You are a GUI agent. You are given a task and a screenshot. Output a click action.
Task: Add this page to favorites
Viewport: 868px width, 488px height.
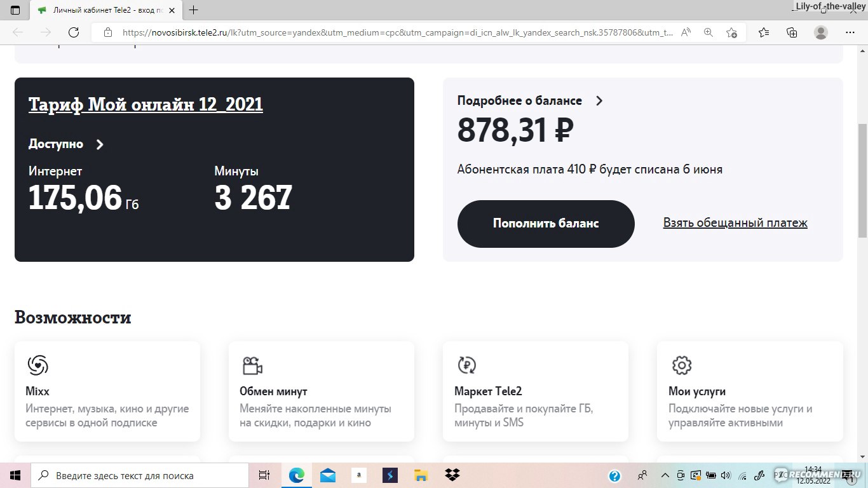pyautogui.click(x=731, y=32)
